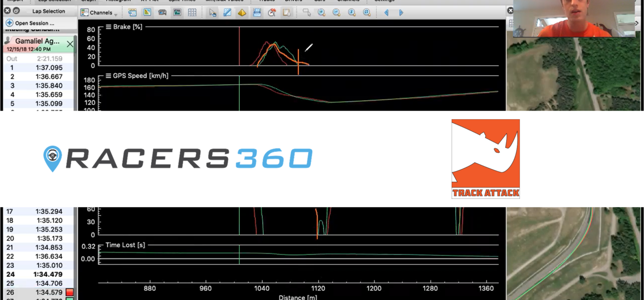Open the Brake [%] channel menu icon
The width and height of the screenshot is (644, 300).
coord(108,27)
